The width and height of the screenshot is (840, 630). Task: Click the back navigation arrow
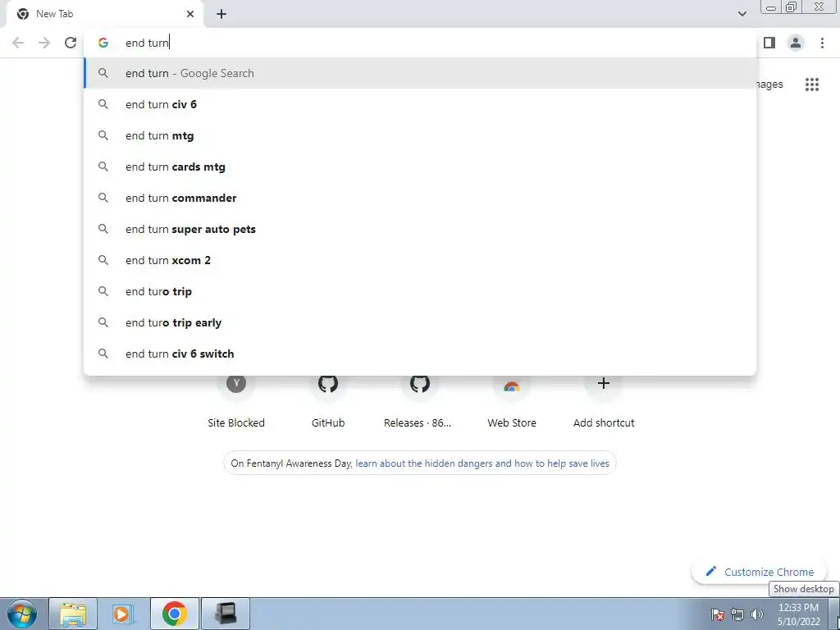point(18,43)
